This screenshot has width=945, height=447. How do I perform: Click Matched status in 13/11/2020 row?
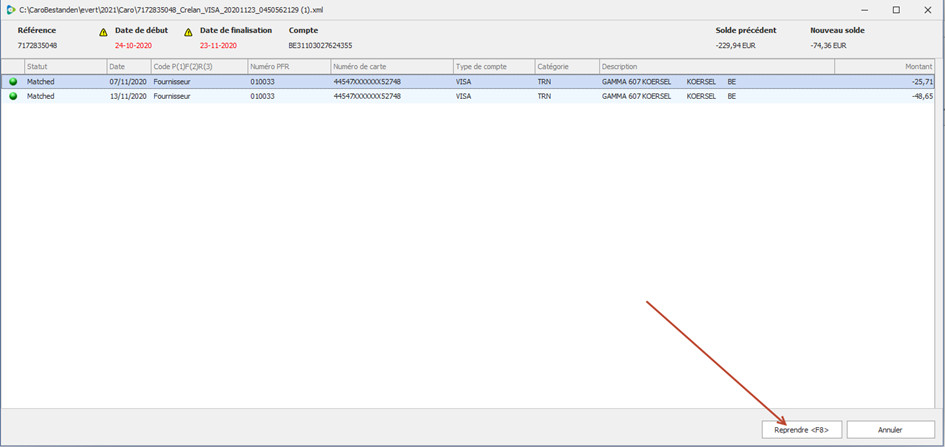(40, 96)
